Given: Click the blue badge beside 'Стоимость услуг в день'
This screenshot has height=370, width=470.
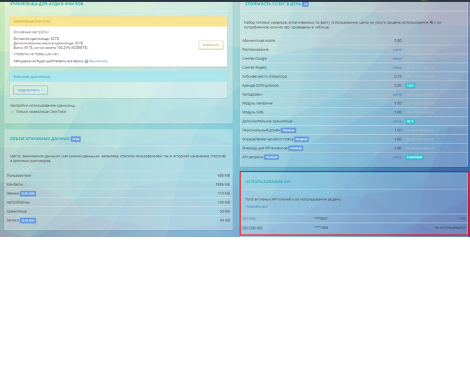Looking at the screenshot, I should pyautogui.click(x=305, y=4).
